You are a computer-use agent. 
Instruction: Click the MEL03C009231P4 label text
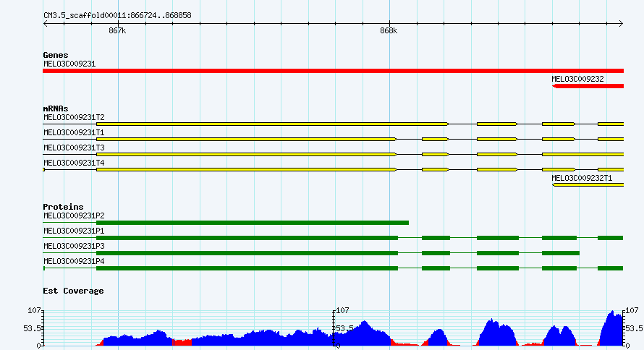point(74,261)
